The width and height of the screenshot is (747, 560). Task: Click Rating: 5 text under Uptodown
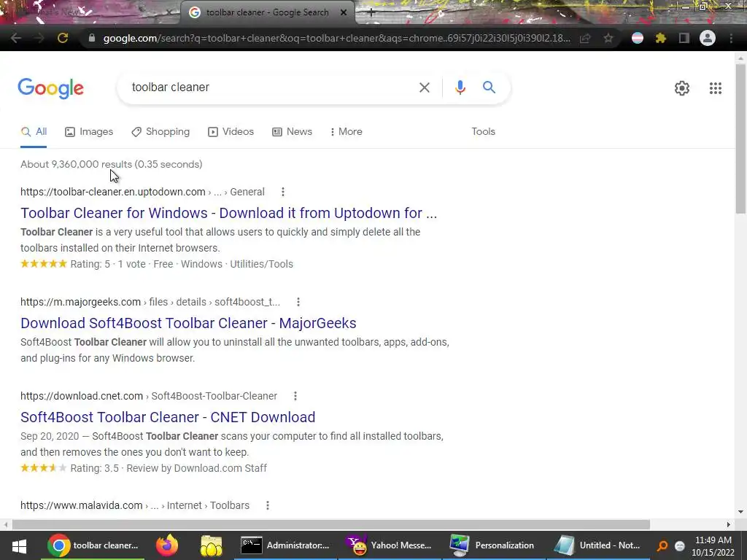(x=90, y=264)
